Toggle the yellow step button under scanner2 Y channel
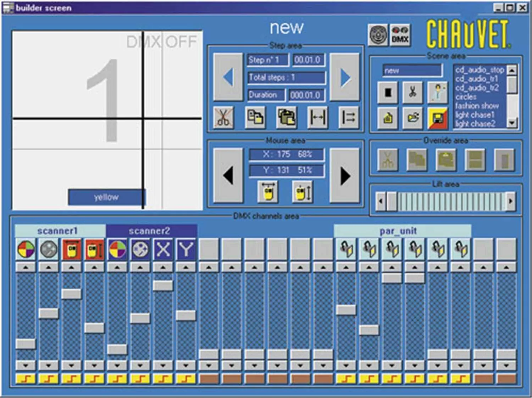 pos(186,378)
